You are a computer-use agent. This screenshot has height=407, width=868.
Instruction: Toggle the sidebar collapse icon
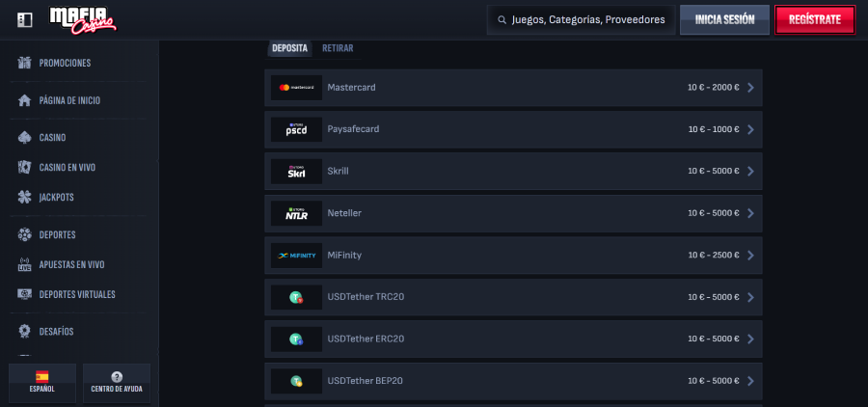(25, 20)
